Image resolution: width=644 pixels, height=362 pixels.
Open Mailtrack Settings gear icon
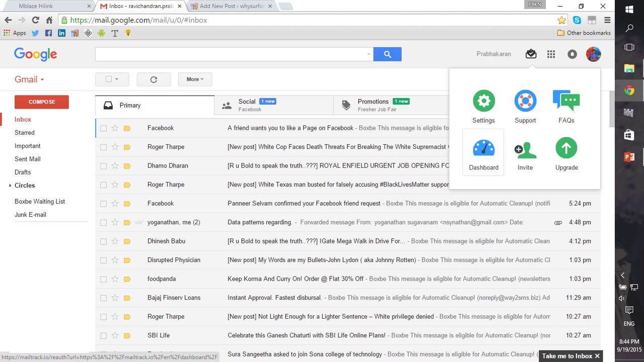click(x=484, y=102)
